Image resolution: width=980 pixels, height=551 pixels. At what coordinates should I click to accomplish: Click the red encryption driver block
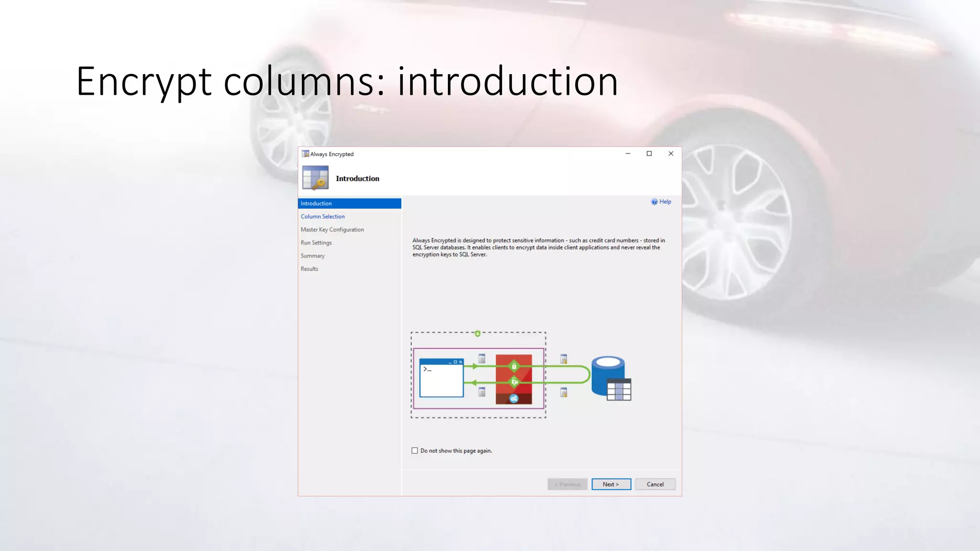(x=513, y=379)
